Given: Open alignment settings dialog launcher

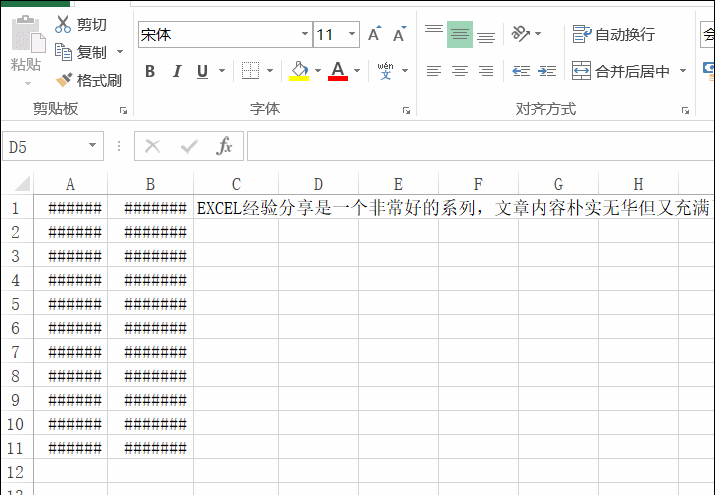Looking at the screenshot, I should 685,110.
